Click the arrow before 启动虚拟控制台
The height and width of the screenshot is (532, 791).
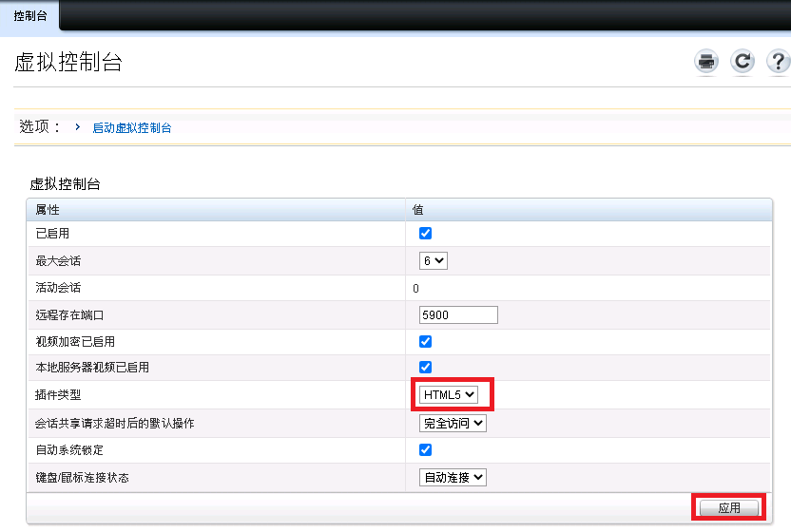point(77,127)
